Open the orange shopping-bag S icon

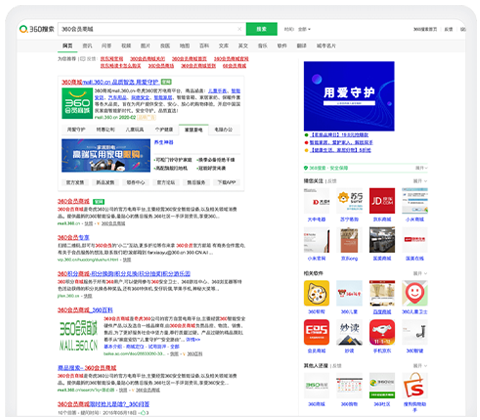415,386
